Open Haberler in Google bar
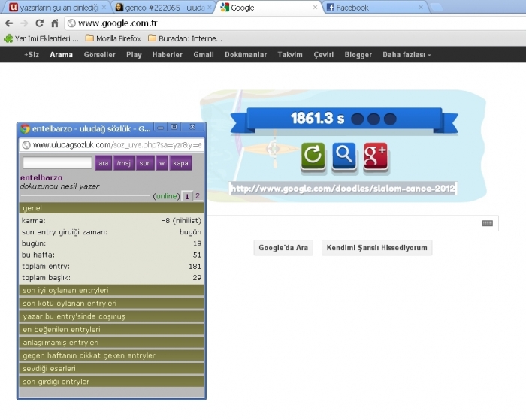 click(168, 55)
